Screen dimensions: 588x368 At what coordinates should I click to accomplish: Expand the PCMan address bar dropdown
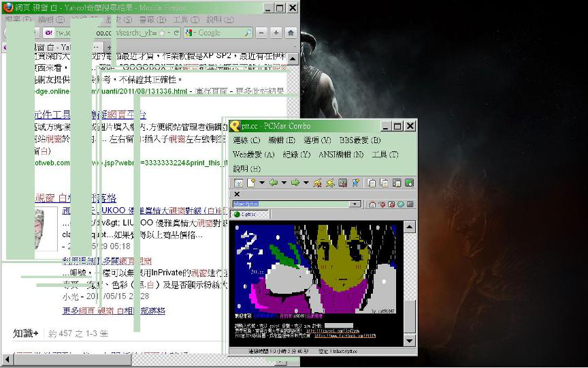355,204
